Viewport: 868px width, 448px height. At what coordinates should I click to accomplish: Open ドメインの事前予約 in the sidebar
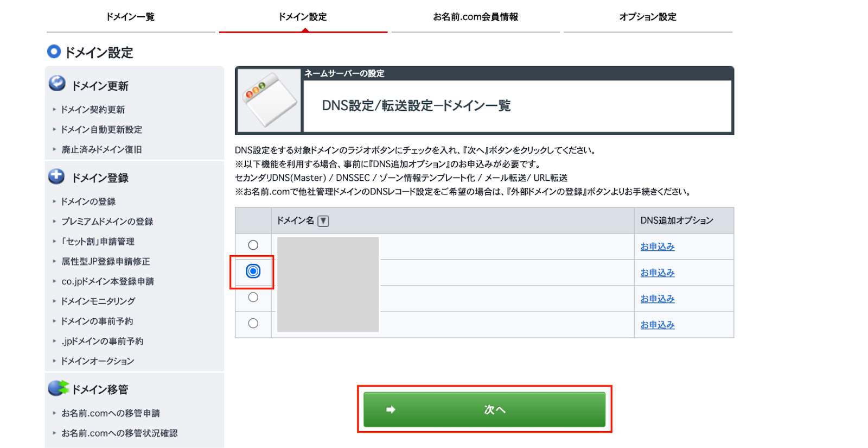click(97, 321)
